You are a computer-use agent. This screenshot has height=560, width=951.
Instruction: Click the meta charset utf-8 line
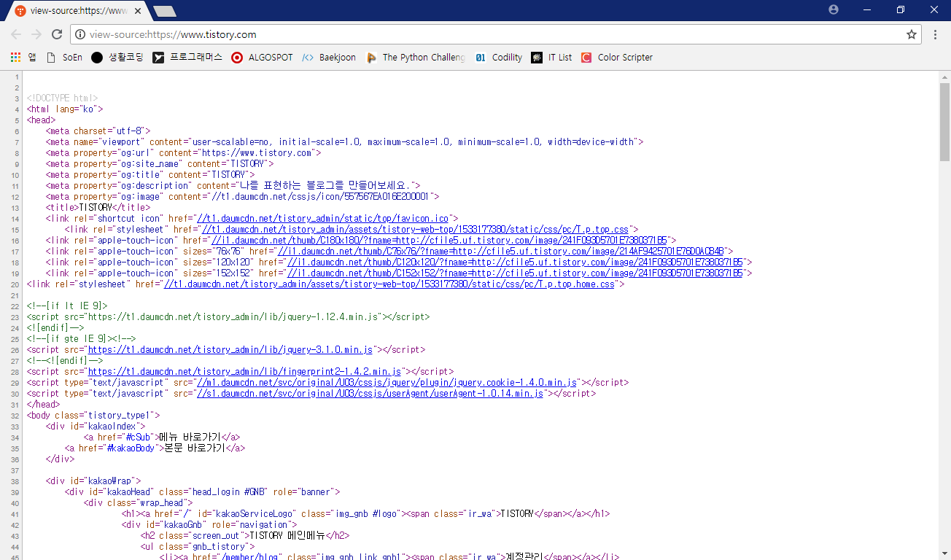tap(99, 131)
